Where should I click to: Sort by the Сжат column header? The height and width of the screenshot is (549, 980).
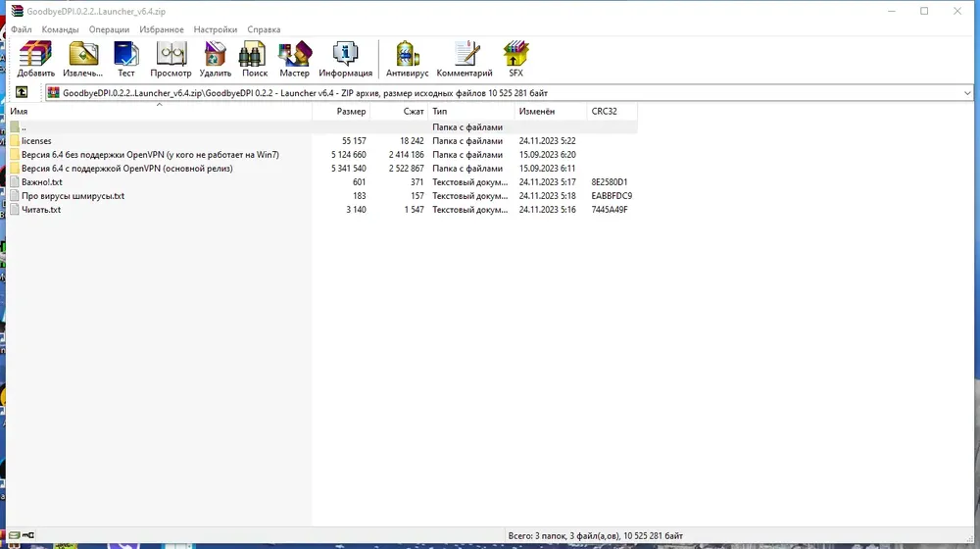coord(400,112)
